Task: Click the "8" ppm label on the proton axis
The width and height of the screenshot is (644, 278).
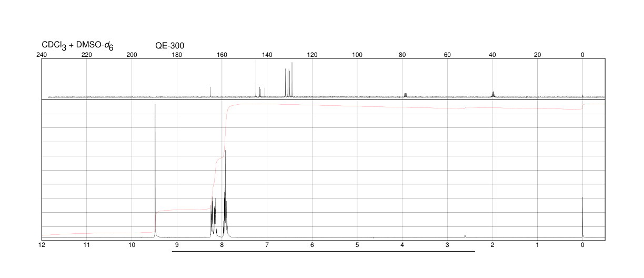Action: (x=222, y=245)
